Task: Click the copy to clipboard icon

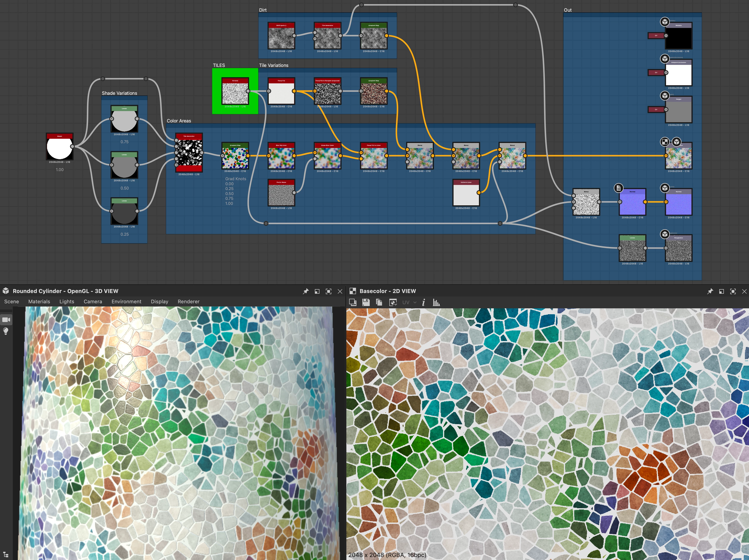Action: tap(379, 302)
